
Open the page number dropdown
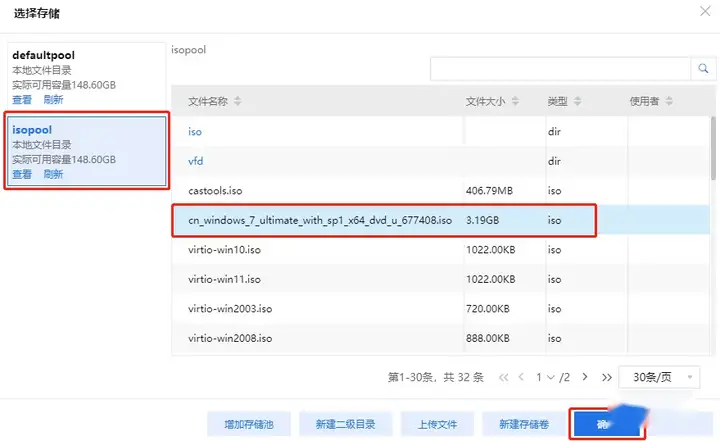tap(545, 378)
